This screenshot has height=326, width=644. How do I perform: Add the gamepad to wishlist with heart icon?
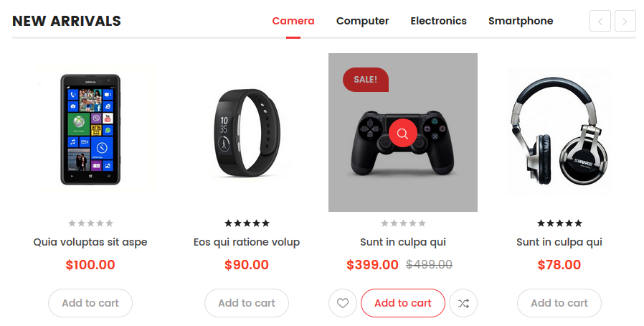[343, 303]
